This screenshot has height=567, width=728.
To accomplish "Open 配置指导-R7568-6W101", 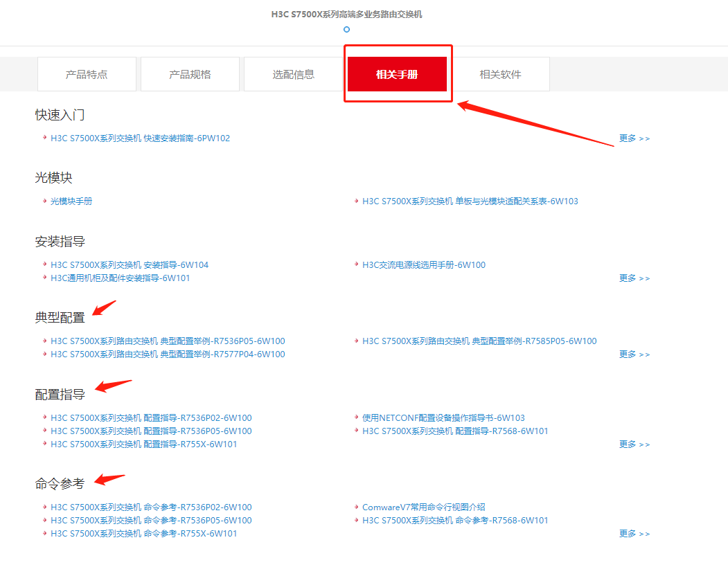I will [x=455, y=431].
